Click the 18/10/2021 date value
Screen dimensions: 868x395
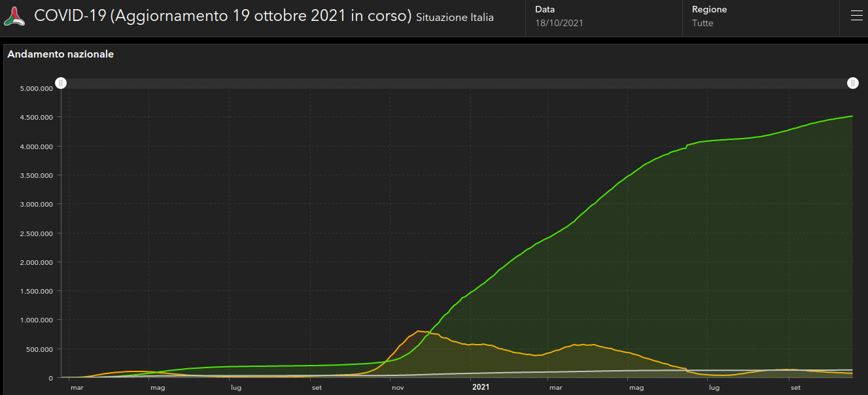click(559, 24)
